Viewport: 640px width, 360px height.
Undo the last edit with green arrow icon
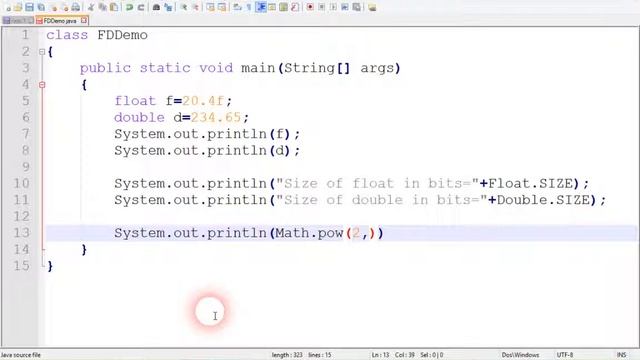[x=129, y=7]
